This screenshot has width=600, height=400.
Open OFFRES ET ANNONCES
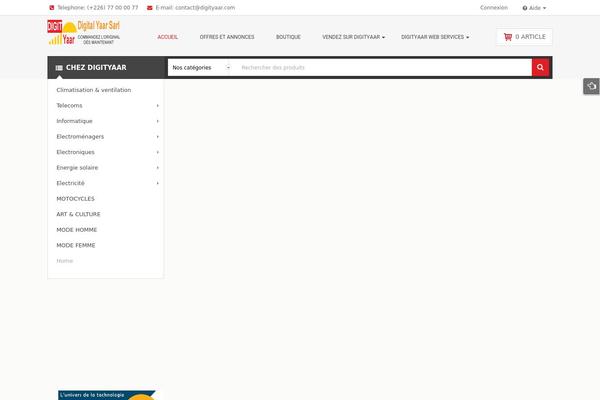pyautogui.click(x=227, y=37)
